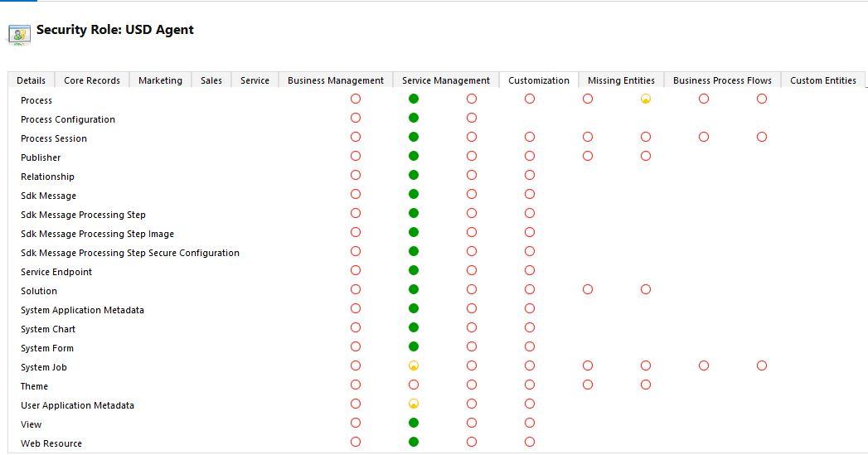Image resolution: width=868 pixels, height=455 pixels.
Task: Click the Theme row label
Action: 35,386
